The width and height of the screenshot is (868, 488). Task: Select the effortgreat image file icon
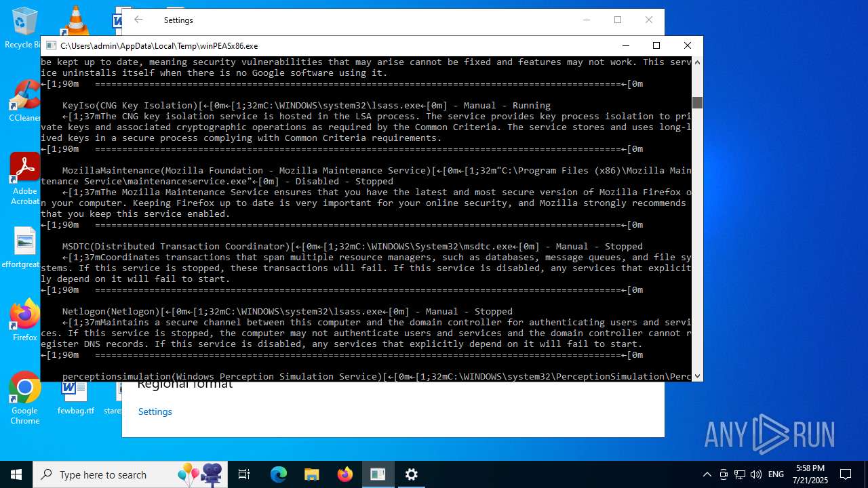coord(23,248)
